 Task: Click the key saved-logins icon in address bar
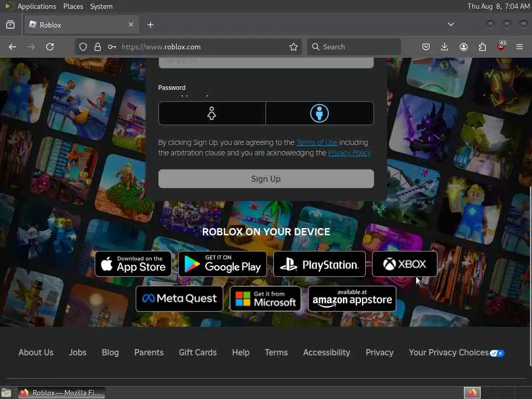[112, 47]
